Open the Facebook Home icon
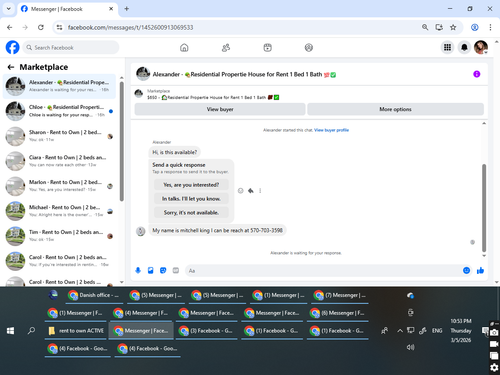Image resolution: width=500 pixels, height=375 pixels. pos(184,48)
